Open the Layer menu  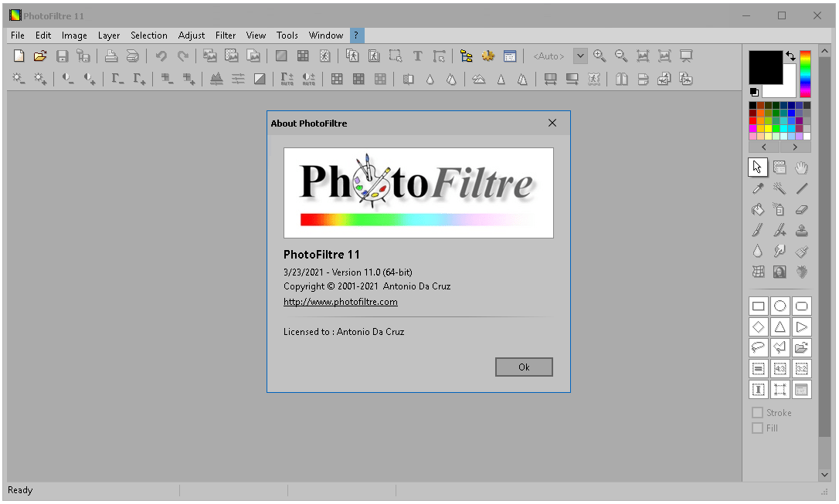click(109, 36)
